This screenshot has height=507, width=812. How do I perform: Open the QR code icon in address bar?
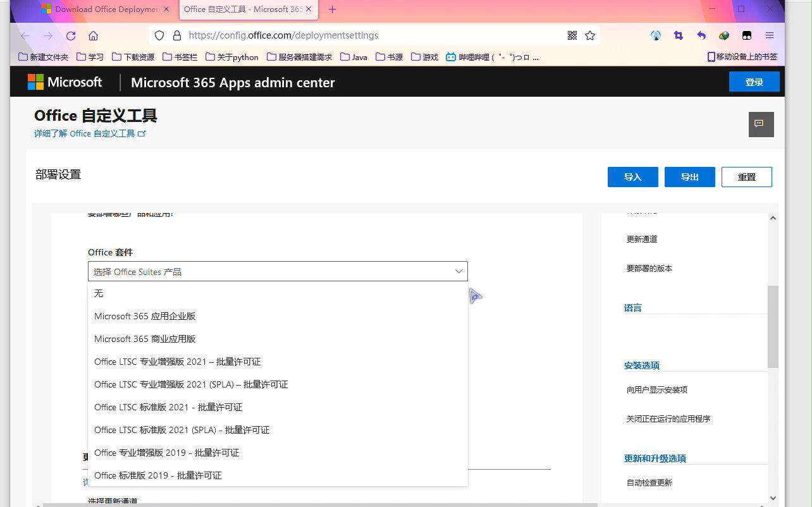coord(572,35)
